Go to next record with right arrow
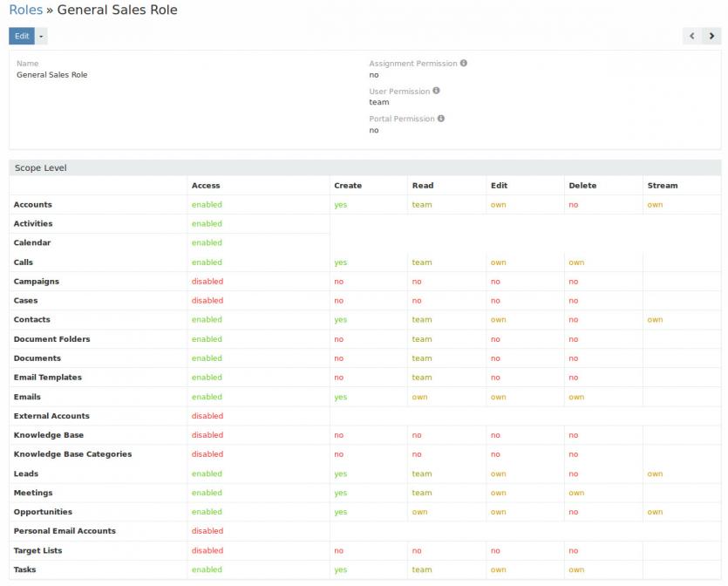This screenshot has width=728, height=586. pos(711,37)
